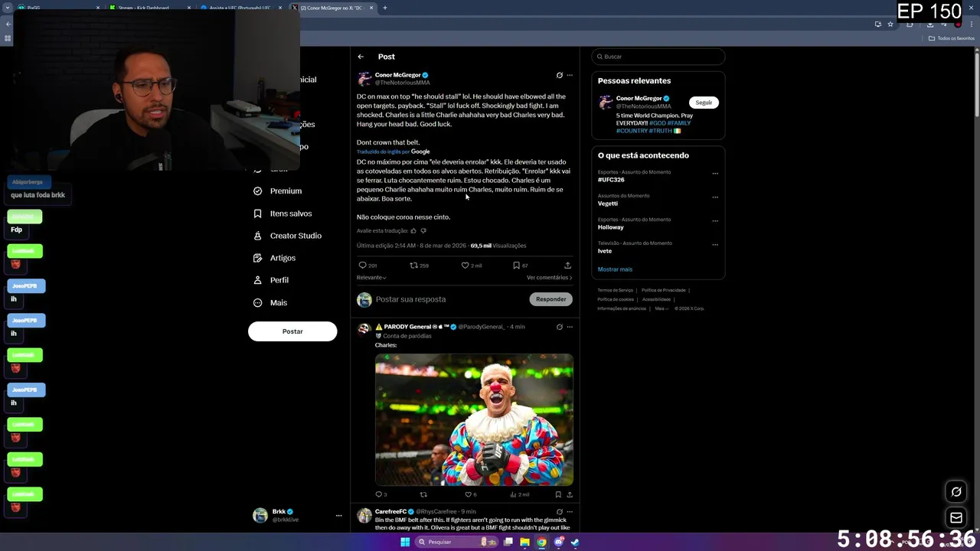Click Mostrar mais under trends
980x551 pixels.
click(x=615, y=269)
